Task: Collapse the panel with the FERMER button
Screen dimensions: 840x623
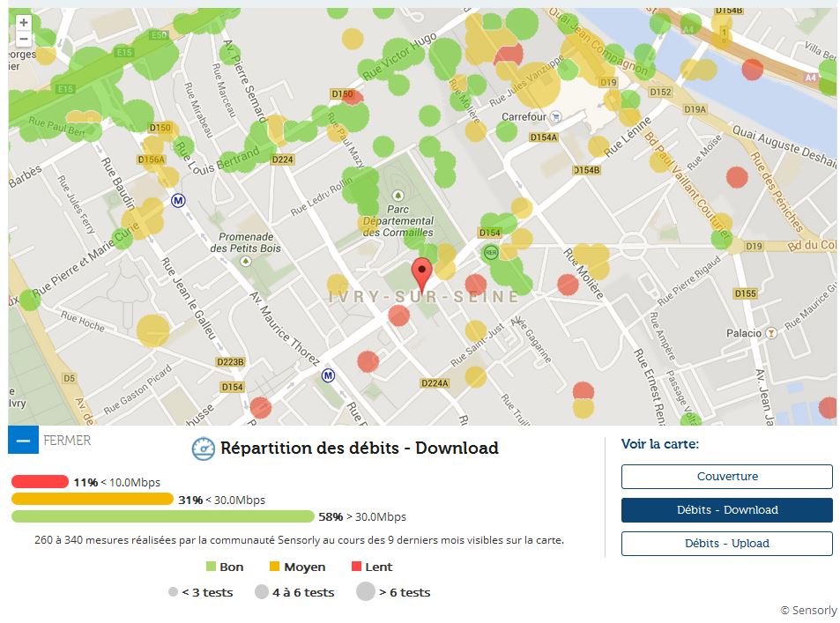Action: [23, 440]
